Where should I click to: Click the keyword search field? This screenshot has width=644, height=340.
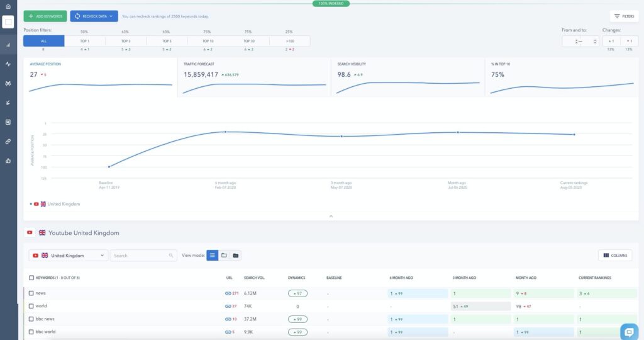pyautogui.click(x=143, y=255)
